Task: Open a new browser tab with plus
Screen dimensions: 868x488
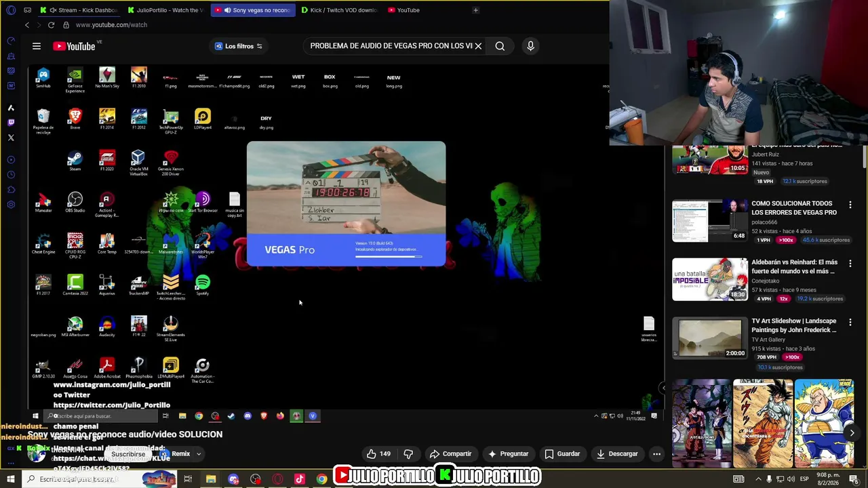Action: pyautogui.click(x=475, y=10)
